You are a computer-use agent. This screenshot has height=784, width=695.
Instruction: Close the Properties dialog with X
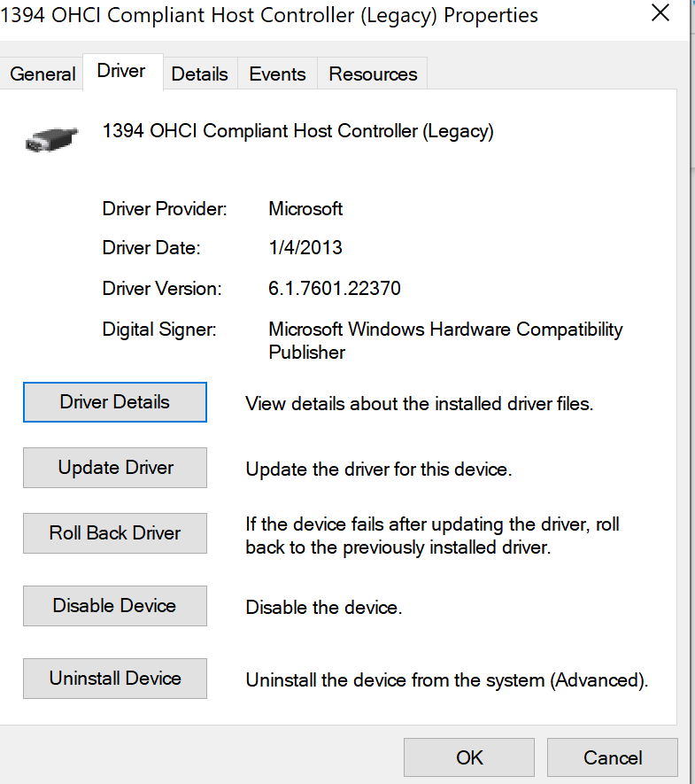point(660,13)
